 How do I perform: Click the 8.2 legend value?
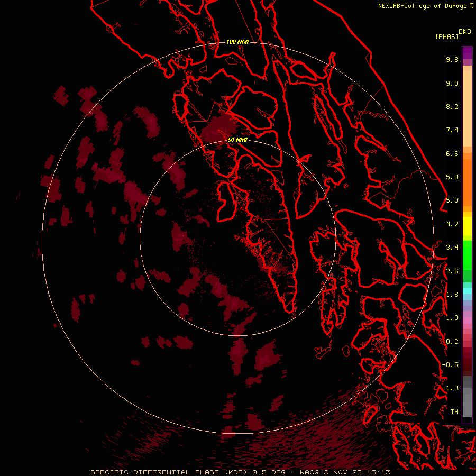coord(452,106)
